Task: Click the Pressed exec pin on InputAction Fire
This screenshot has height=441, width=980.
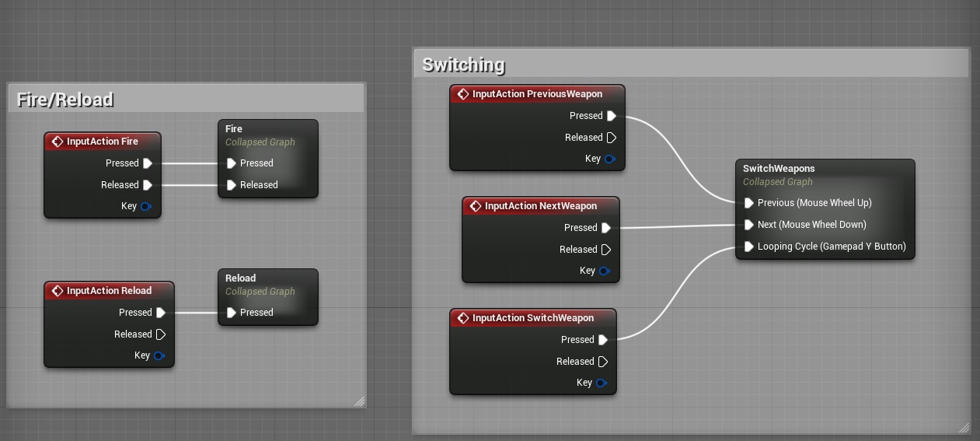Action: [x=148, y=163]
